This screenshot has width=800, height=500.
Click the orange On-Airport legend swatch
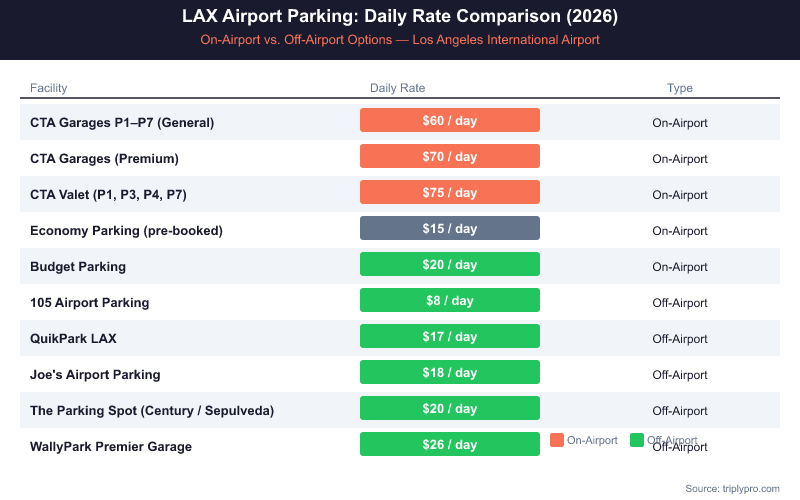coord(557,440)
